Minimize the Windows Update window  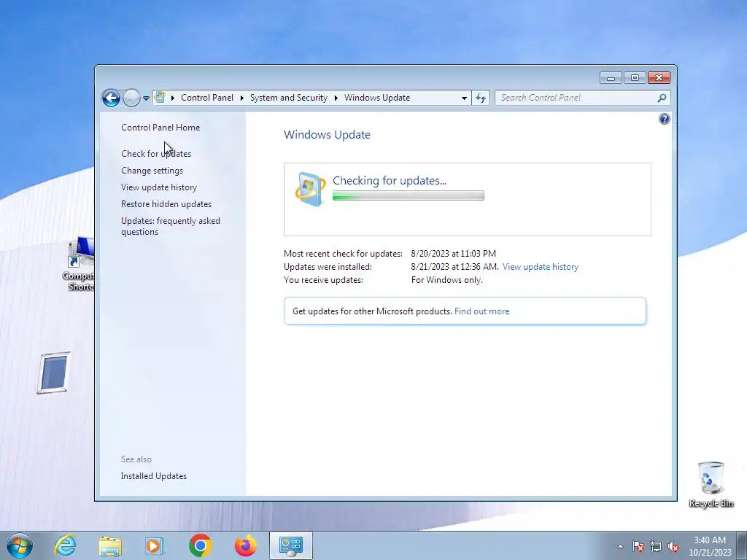(x=611, y=77)
